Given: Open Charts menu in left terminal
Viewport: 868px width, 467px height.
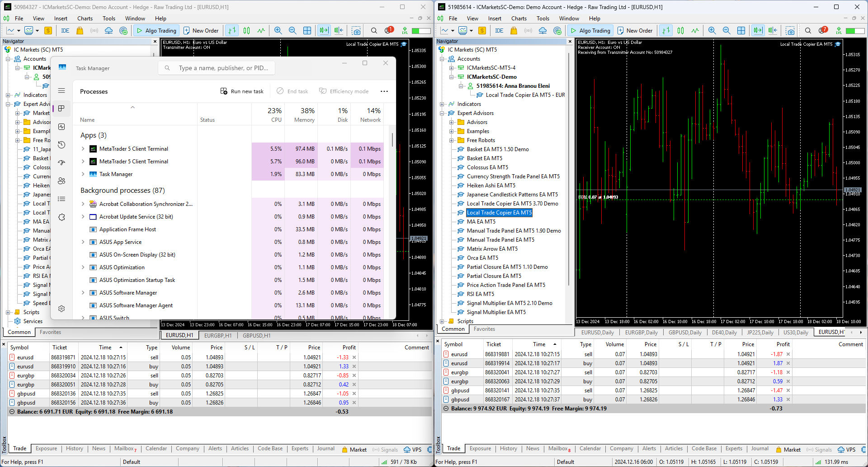Looking at the screenshot, I should (x=85, y=19).
